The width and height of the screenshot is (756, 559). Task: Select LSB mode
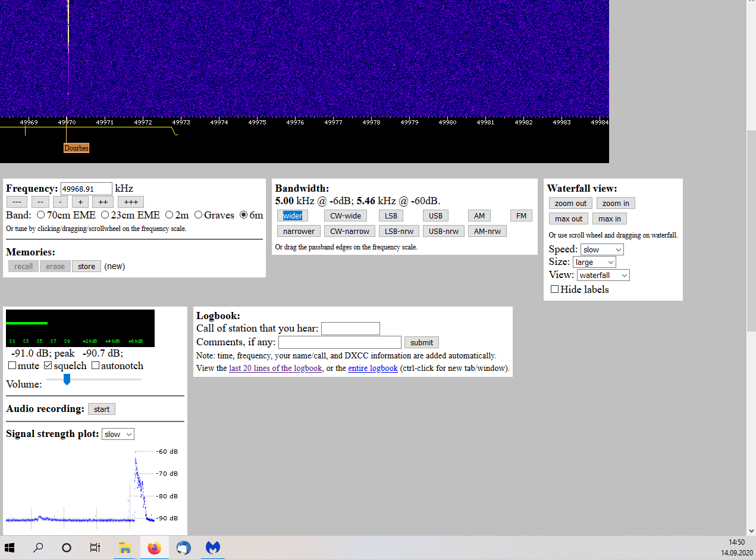click(391, 216)
